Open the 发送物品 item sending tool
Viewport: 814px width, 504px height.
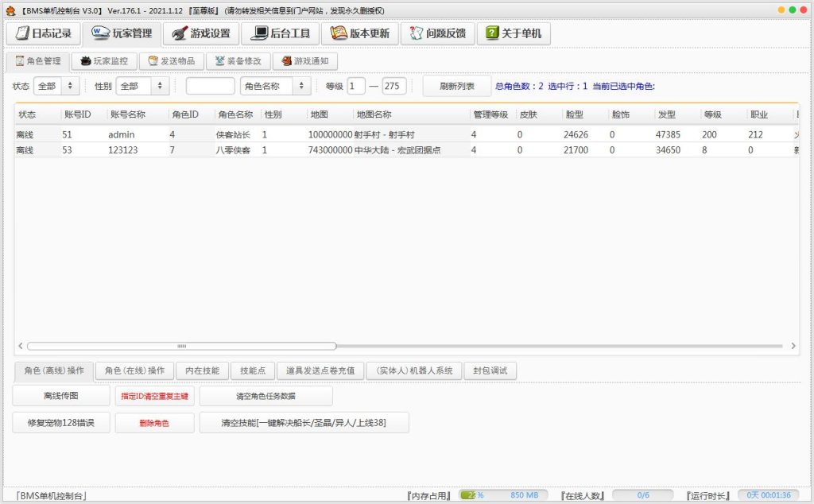pyautogui.click(x=172, y=60)
